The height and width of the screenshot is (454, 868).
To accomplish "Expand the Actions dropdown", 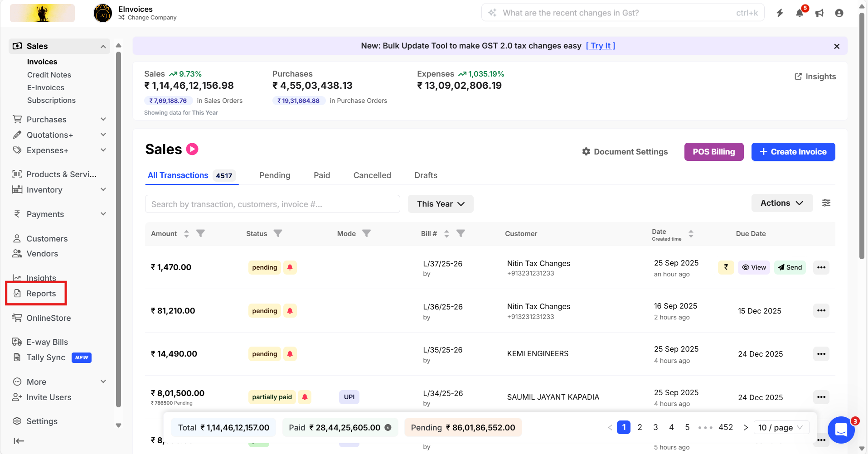I will 781,203.
